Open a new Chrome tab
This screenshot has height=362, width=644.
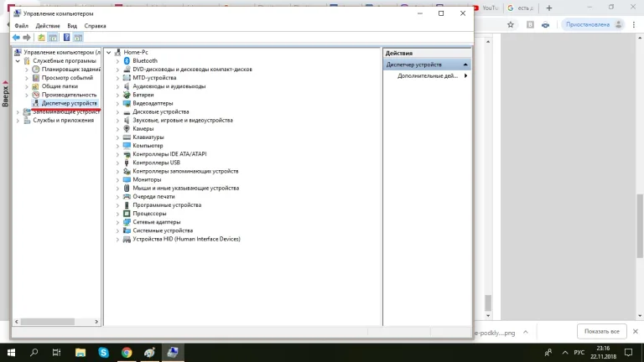pyautogui.click(x=549, y=8)
